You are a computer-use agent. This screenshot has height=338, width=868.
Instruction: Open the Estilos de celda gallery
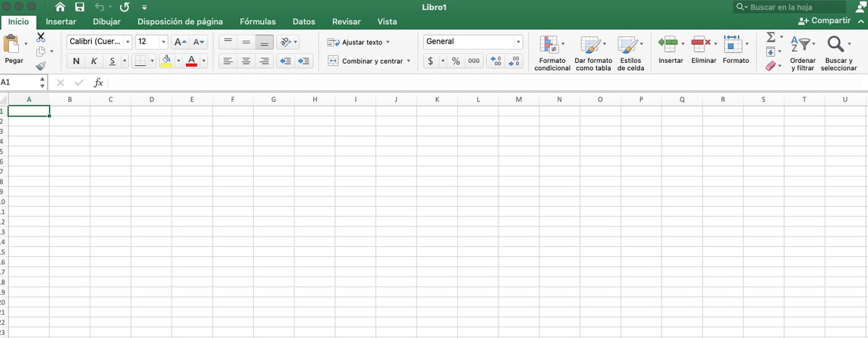point(631,53)
